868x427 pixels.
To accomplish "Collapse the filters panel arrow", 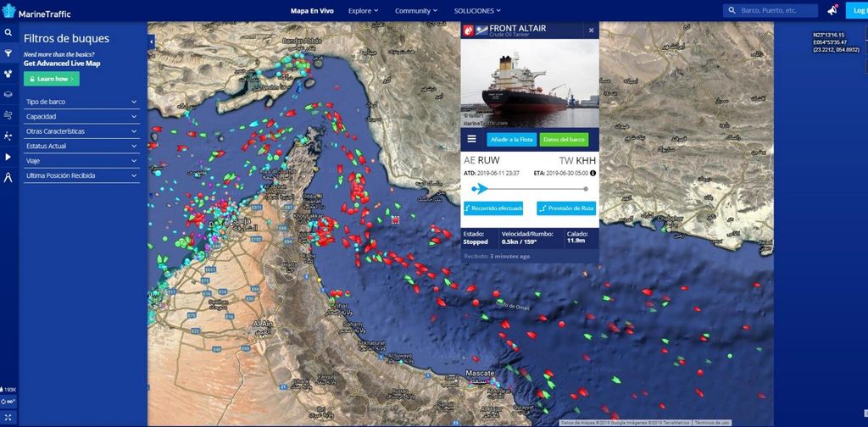I will tap(151, 42).
